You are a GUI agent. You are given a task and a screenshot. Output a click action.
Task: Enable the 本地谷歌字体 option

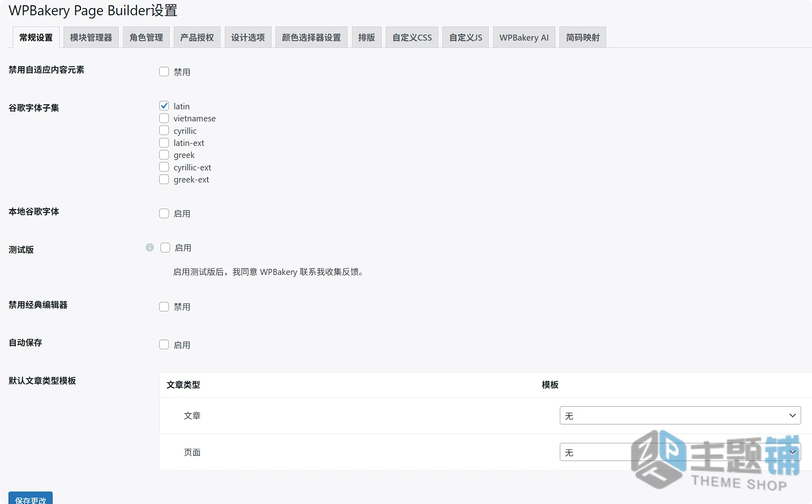click(x=164, y=213)
